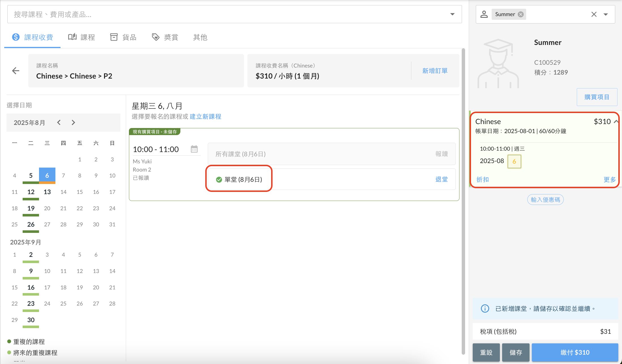622x364 pixels.
Task: Select August 13 in the calendar
Action: [x=47, y=192]
